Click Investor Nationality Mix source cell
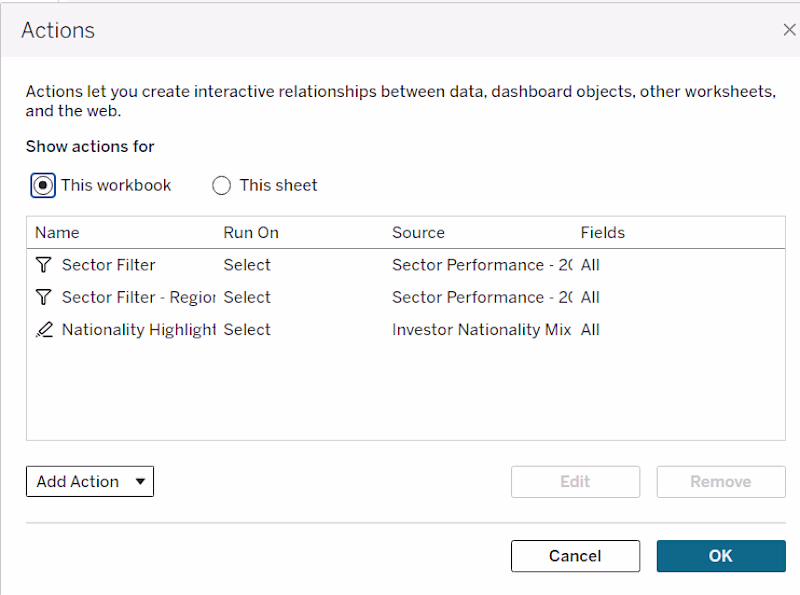This screenshot has height=595, width=800. pos(482,330)
